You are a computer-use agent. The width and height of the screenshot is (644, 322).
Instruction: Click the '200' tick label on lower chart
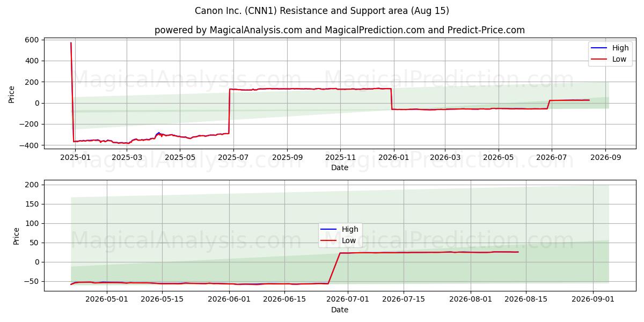[x=32, y=185]
